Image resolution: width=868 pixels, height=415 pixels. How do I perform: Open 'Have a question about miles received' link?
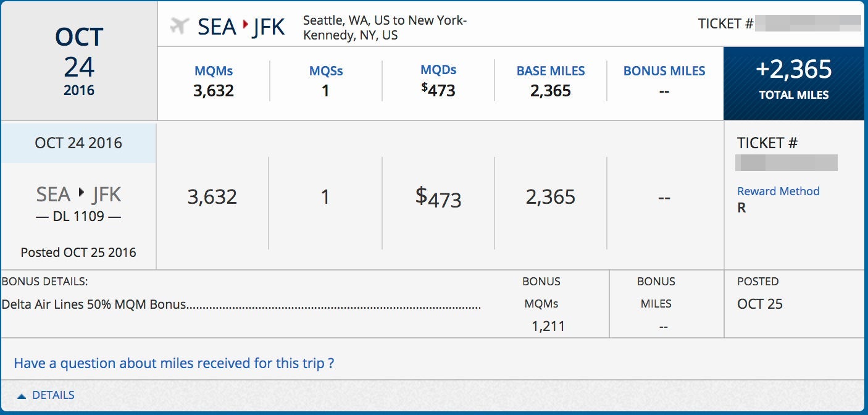coord(174,363)
